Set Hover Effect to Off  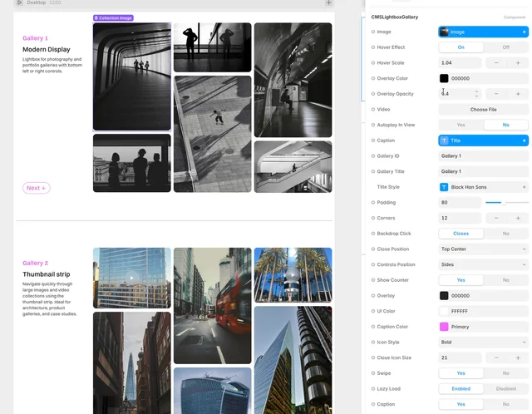(505, 47)
